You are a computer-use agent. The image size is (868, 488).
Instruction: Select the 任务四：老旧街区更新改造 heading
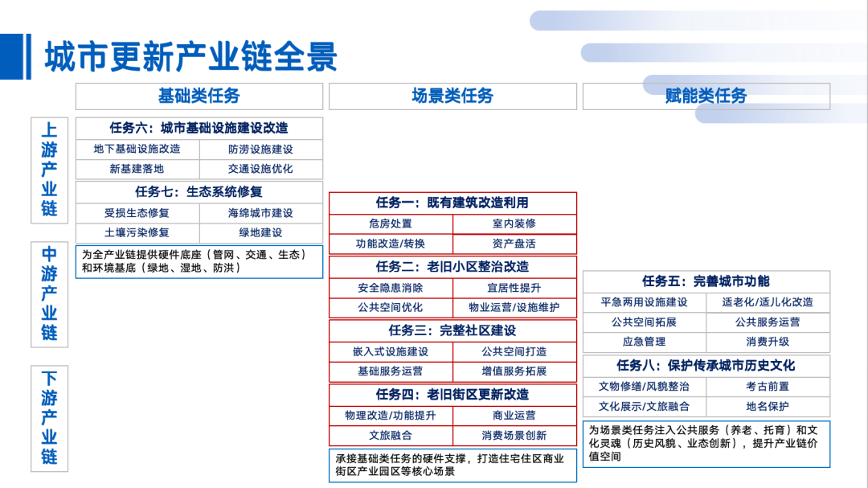tap(452, 395)
